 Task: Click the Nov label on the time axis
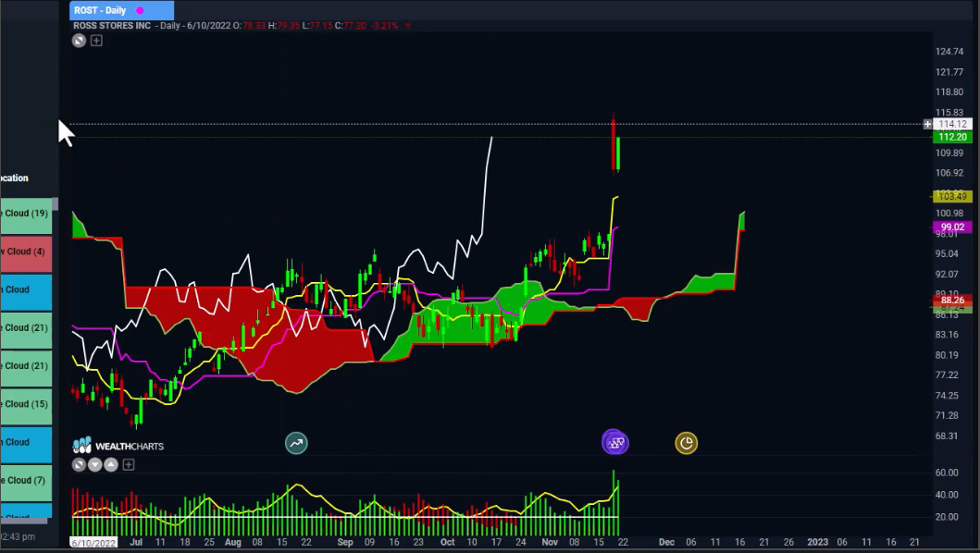tap(550, 542)
